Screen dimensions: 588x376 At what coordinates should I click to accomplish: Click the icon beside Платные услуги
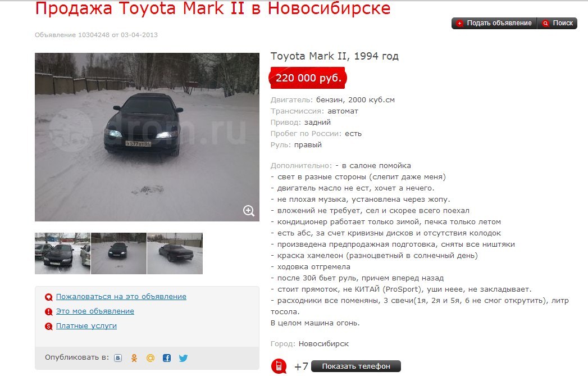(x=49, y=326)
